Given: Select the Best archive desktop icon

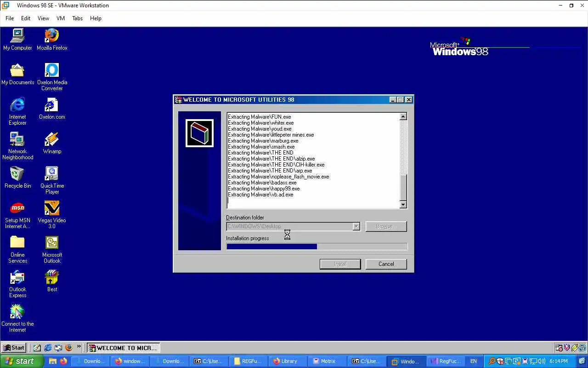Looking at the screenshot, I should (x=52, y=281).
